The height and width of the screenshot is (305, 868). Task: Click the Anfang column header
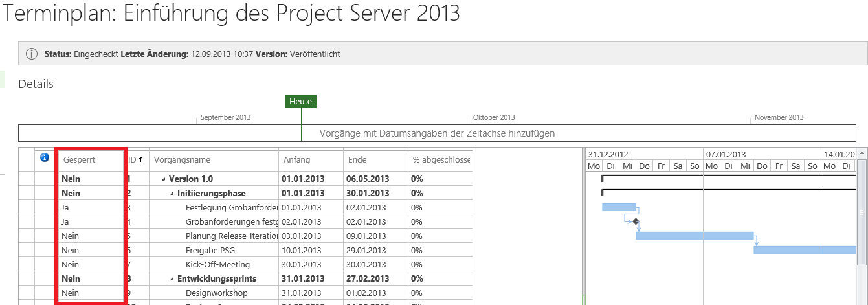tap(296, 159)
